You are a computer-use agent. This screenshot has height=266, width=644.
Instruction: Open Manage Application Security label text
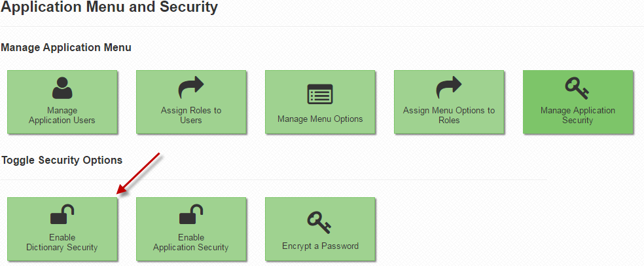[x=578, y=115]
